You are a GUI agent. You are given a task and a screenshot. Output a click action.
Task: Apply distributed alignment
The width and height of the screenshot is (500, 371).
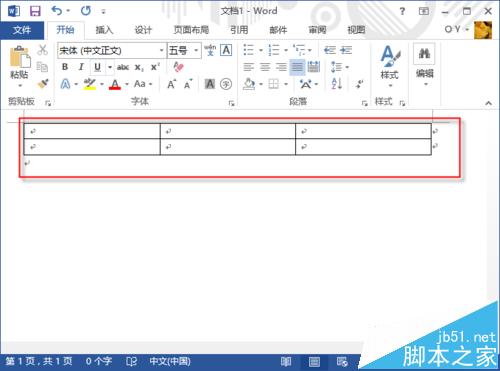pos(313,67)
